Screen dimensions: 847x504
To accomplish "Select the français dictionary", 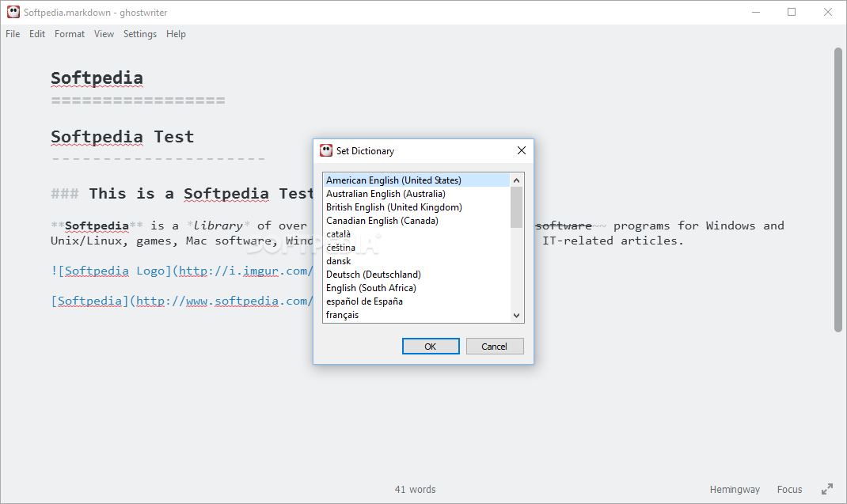I will [416, 315].
